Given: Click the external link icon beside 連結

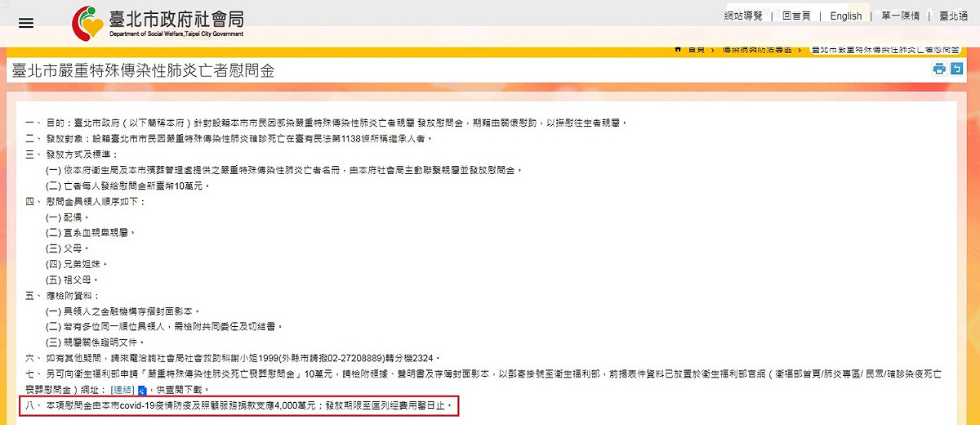Looking at the screenshot, I should [142, 389].
